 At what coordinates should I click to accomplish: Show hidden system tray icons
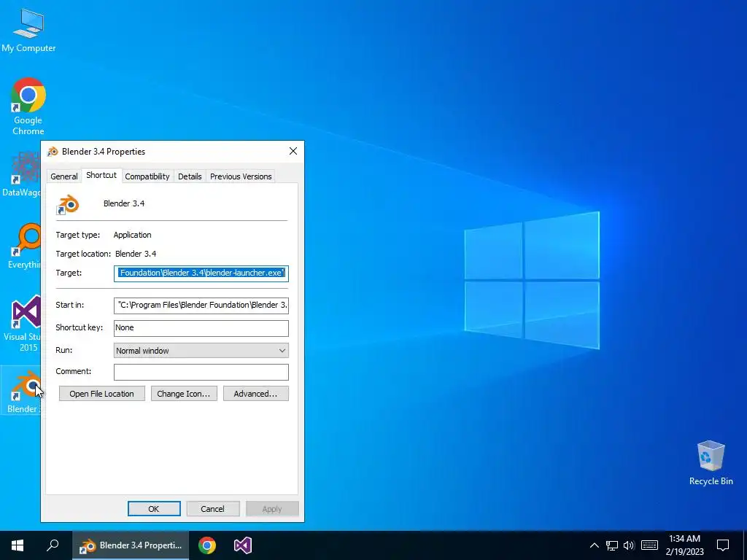pos(594,545)
